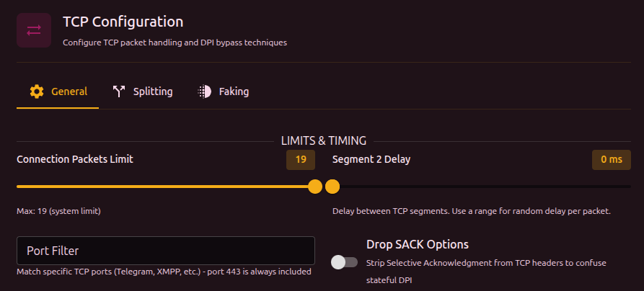This screenshot has height=291, width=644.
Task: Switch to the General tab label
Action: [x=69, y=91]
